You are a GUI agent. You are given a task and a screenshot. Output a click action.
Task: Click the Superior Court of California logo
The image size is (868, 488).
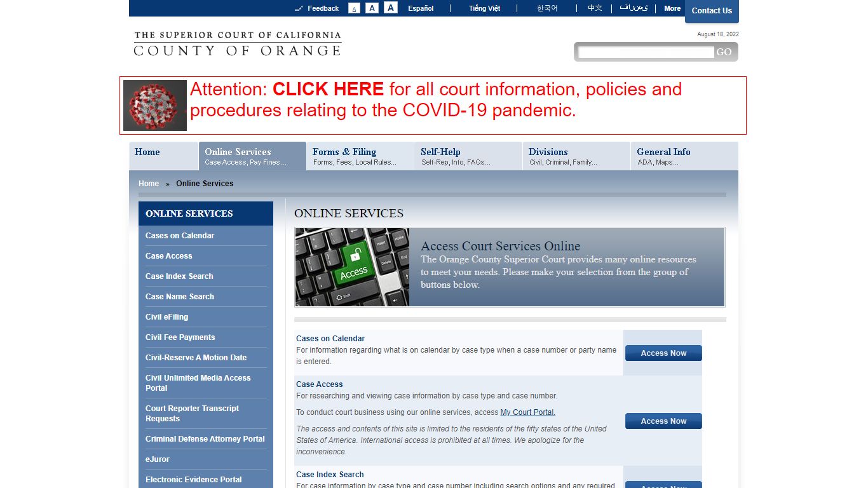pyautogui.click(x=238, y=43)
